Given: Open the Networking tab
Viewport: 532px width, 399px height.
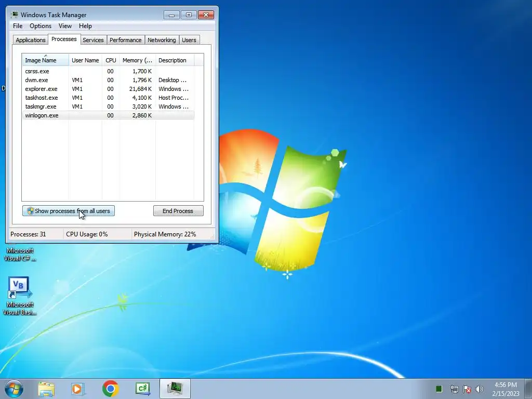Looking at the screenshot, I should (162, 39).
